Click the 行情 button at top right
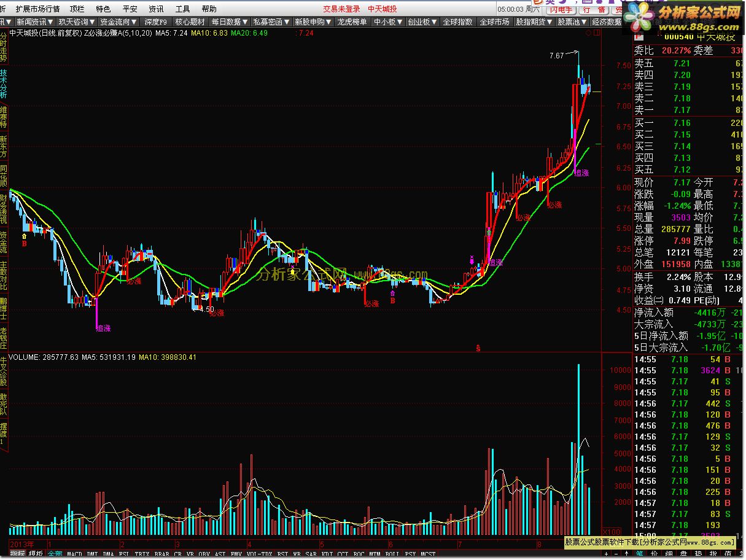This screenshot has width=746, height=560. coord(594,10)
